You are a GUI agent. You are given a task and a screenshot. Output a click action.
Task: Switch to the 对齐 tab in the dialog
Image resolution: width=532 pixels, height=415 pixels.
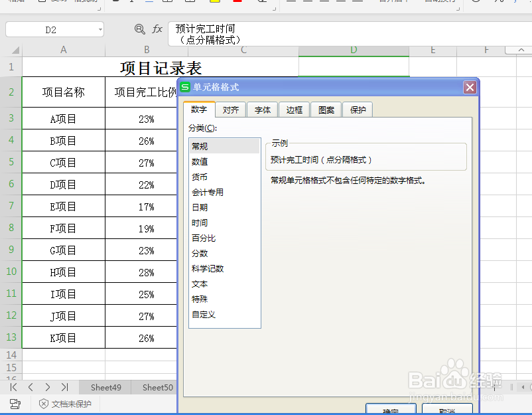(230, 110)
